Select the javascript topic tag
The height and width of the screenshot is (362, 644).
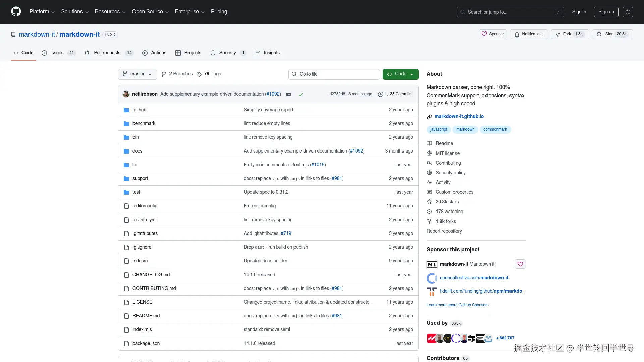click(x=438, y=129)
